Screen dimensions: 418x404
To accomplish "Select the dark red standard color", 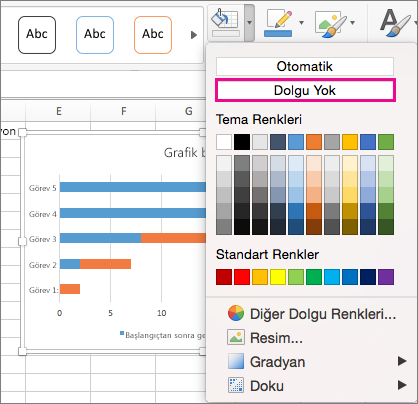I will pos(224,277).
